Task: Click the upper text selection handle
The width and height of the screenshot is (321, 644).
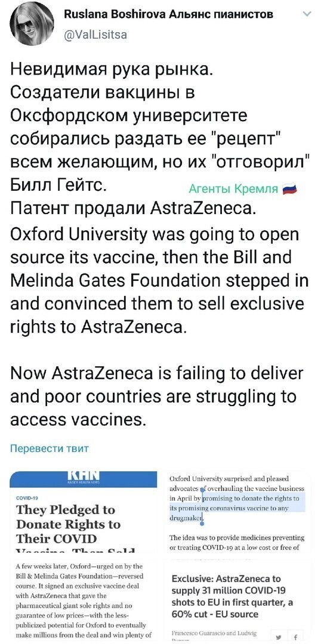Action: point(202,490)
